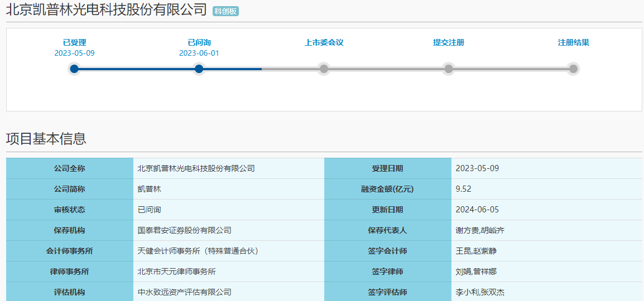
Task: Select the 注册结果 stage label
Action: click(x=573, y=42)
